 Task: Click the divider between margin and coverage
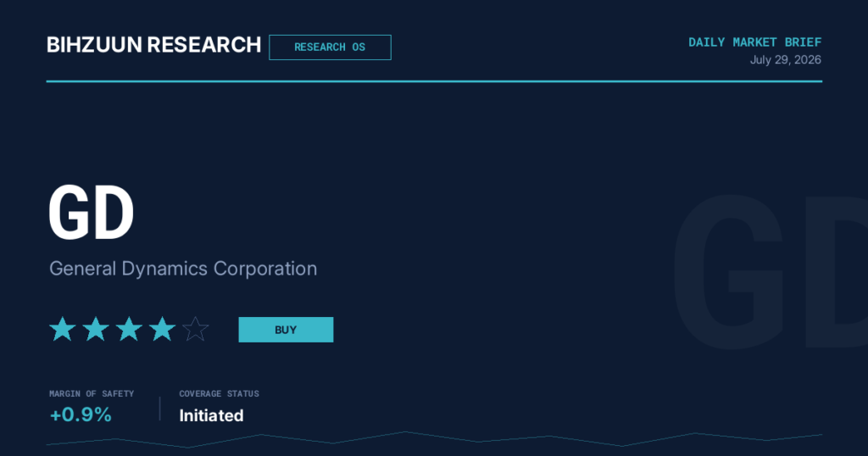(x=160, y=409)
